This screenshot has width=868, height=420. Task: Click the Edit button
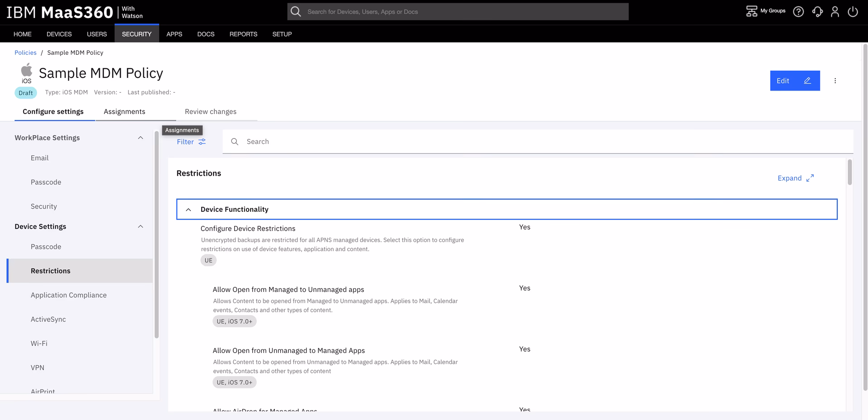point(794,81)
